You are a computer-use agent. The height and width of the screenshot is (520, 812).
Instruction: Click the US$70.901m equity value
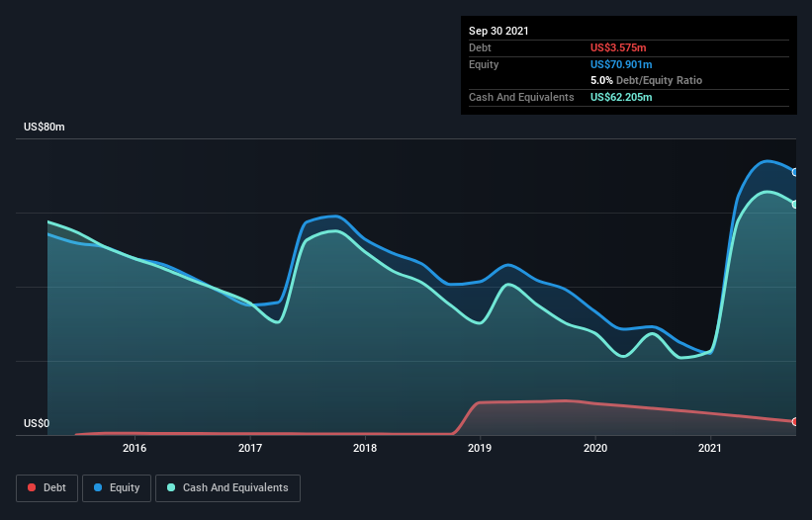pyautogui.click(x=621, y=64)
